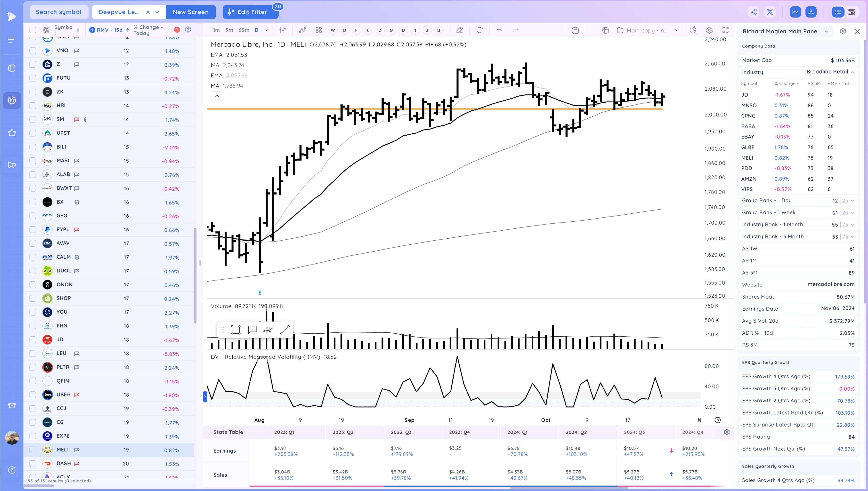Click the chart type bars icon
Image resolution: width=868 pixels, height=491 pixels.
(x=282, y=30)
